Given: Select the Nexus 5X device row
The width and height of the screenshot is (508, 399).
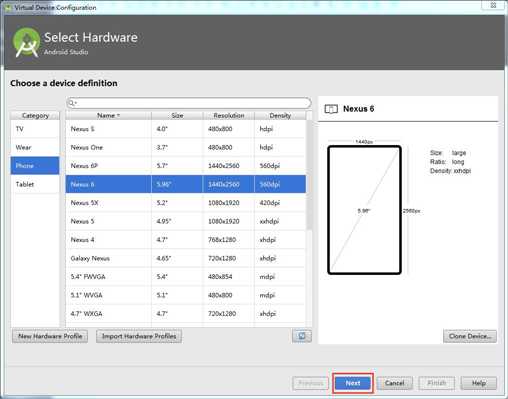Looking at the screenshot, I should click(186, 203).
